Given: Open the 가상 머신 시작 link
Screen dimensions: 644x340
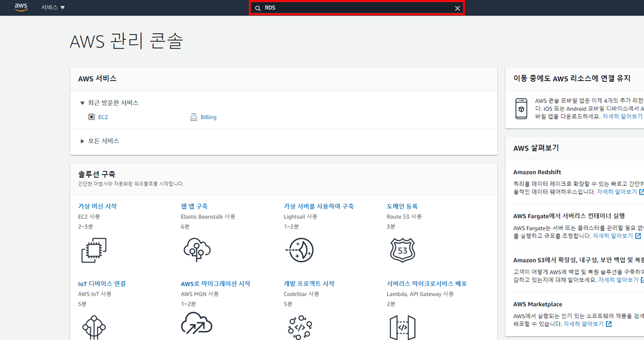Looking at the screenshot, I should click(x=97, y=207).
